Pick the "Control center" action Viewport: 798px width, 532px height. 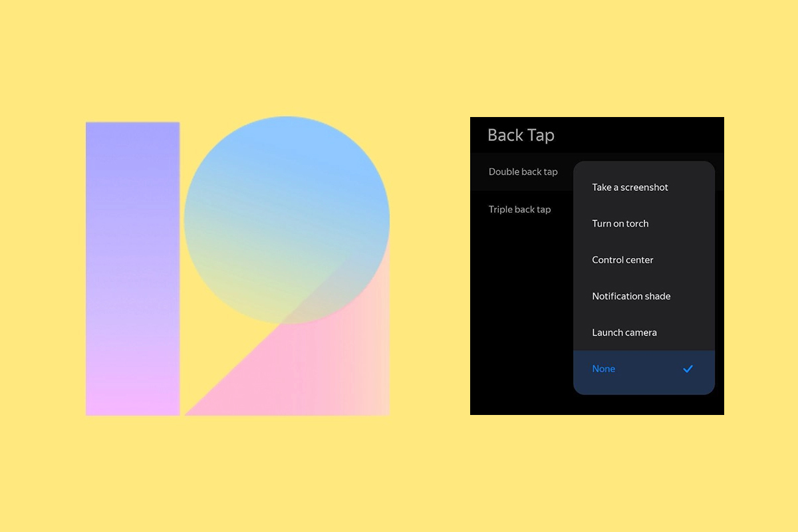click(644, 260)
